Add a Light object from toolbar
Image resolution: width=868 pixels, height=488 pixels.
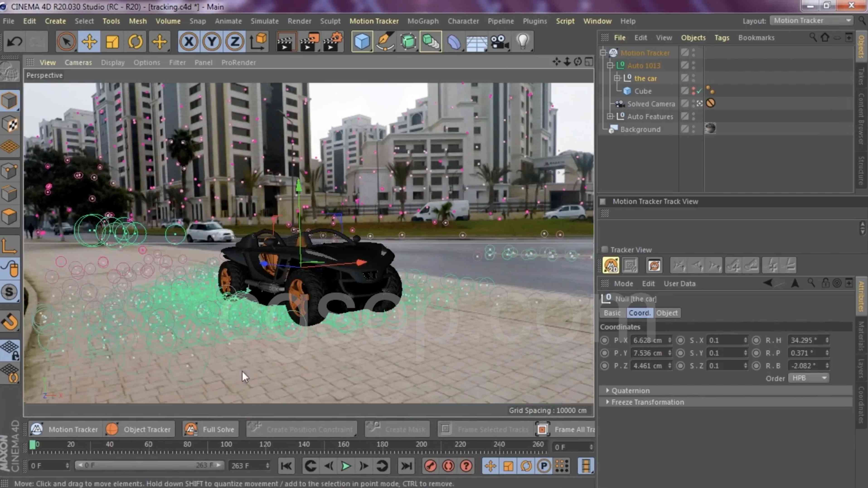(x=523, y=42)
